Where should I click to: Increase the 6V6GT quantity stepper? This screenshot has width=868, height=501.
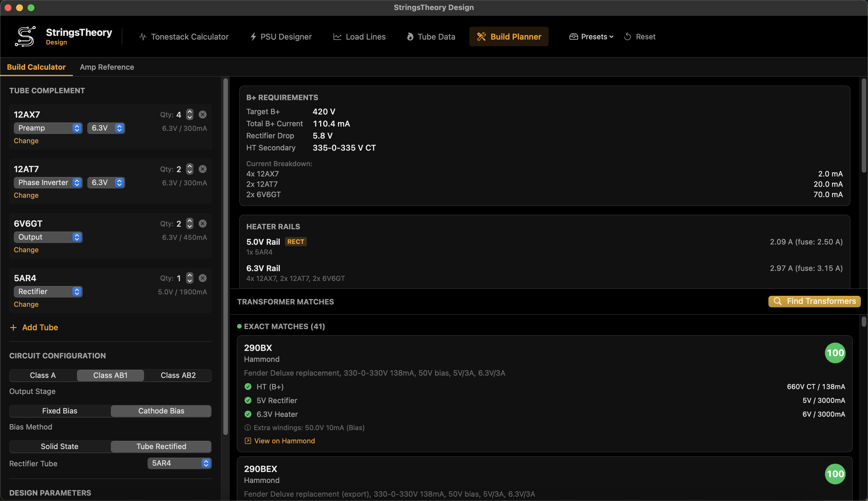189,221
